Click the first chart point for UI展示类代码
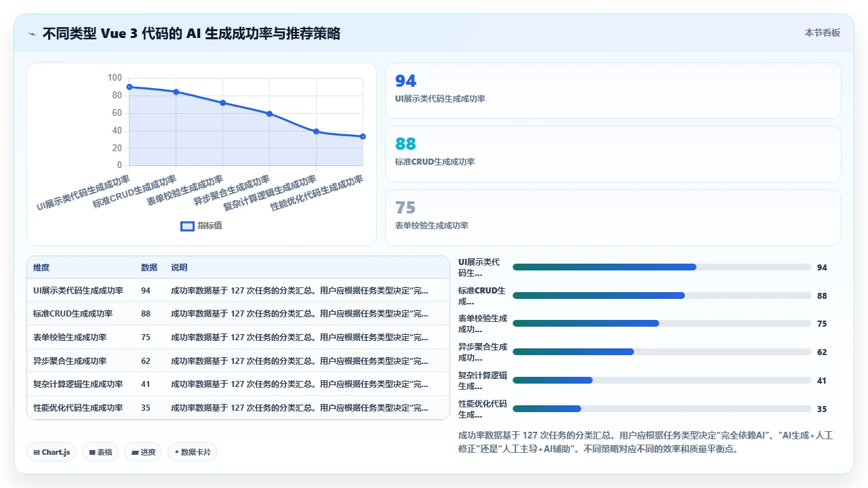Viewport: 868px width, 488px height. [129, 87]
